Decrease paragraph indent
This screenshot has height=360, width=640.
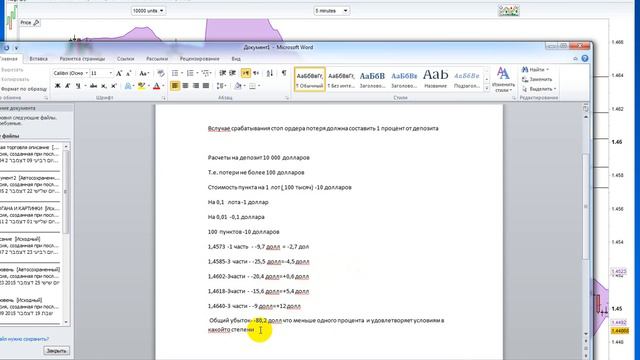coord(222,73)
